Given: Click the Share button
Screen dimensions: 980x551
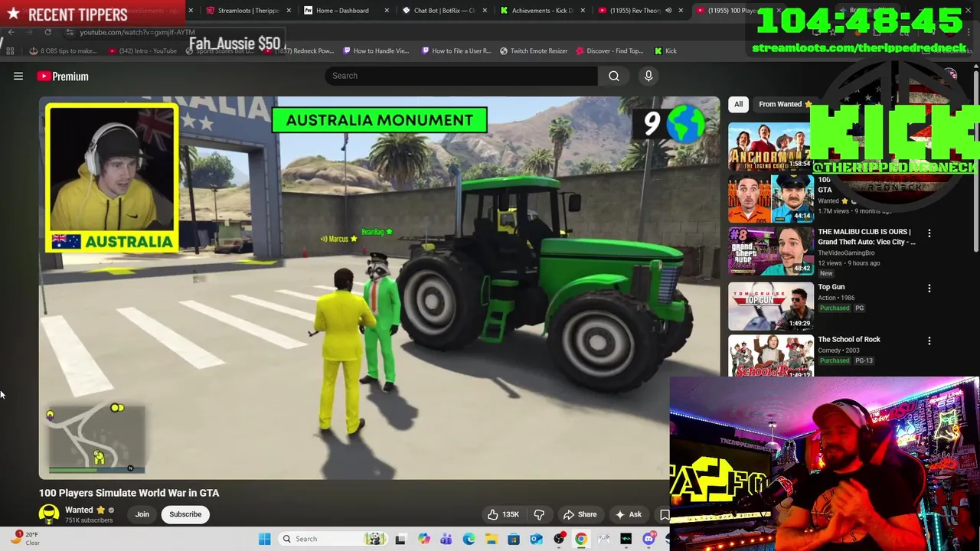Looking at the screenshot, I should (x=580, y=514).
